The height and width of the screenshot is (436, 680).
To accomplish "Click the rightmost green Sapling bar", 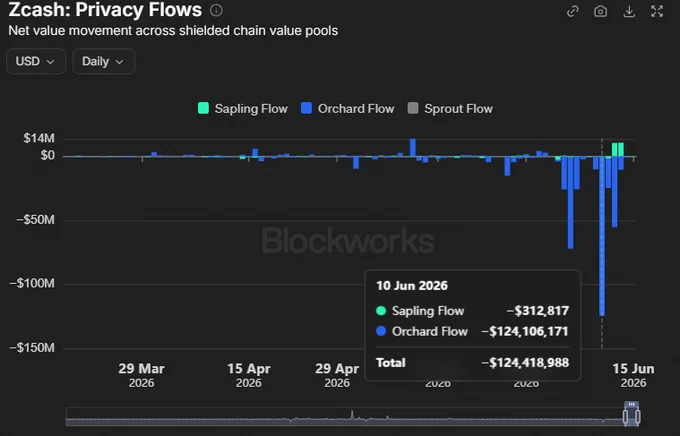I will (621, 149).
